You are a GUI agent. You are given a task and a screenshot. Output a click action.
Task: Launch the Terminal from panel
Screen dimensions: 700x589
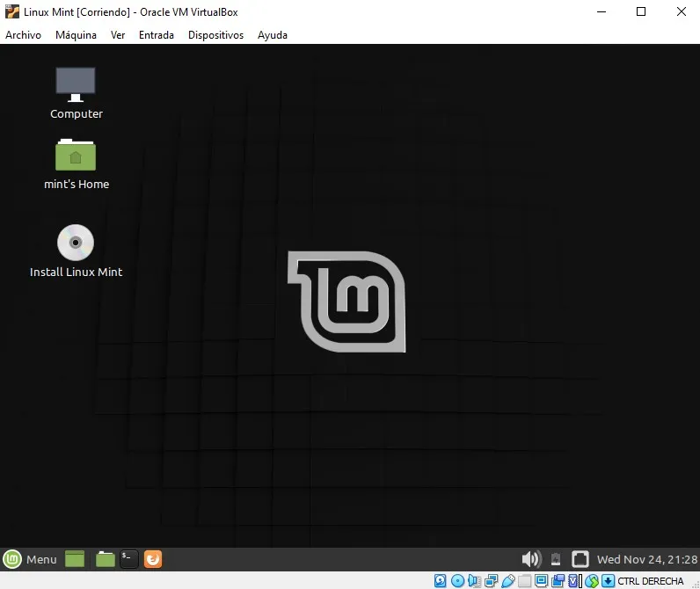129,559
